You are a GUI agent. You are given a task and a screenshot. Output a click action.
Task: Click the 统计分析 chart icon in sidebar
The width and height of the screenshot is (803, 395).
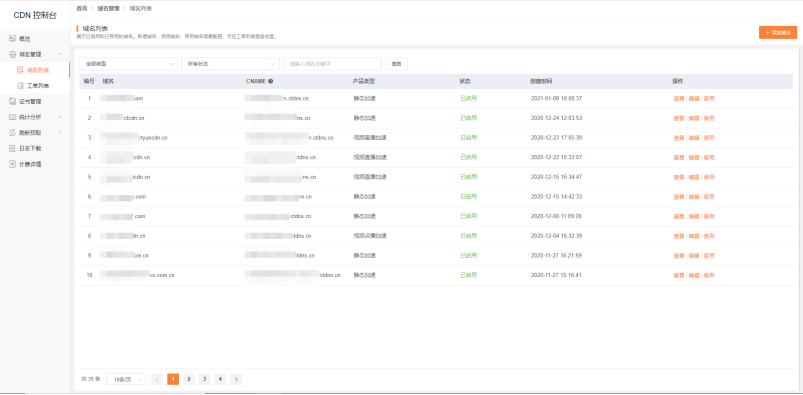pyautogui.click(x=12, y=117)
